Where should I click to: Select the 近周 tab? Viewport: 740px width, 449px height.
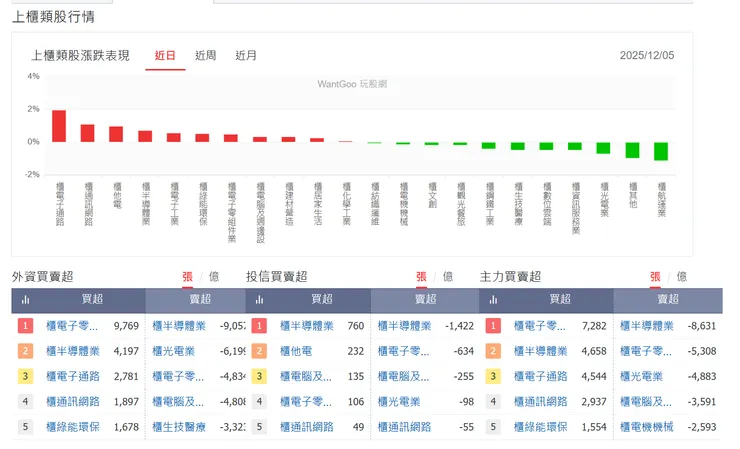[x=206, y=56]
